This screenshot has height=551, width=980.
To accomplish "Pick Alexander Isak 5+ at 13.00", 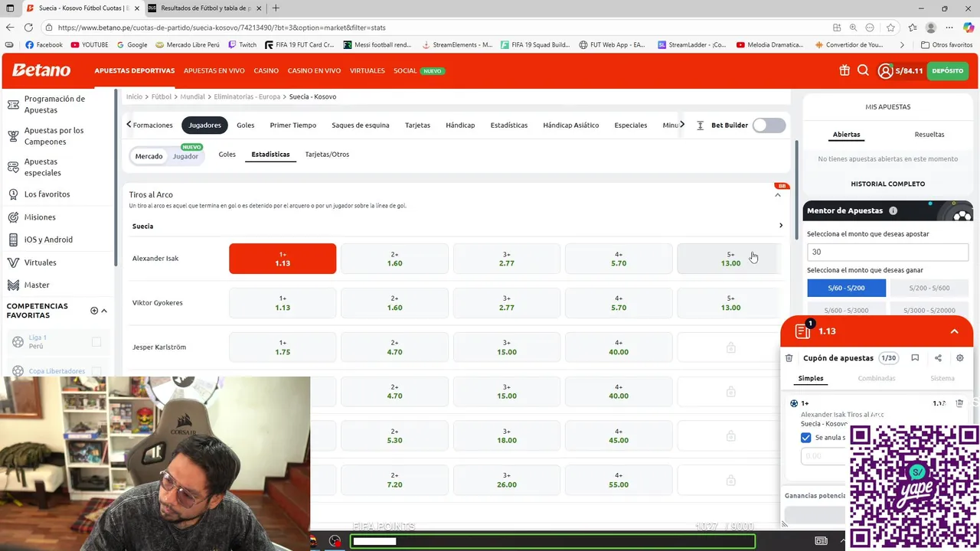I will (730, 259).
